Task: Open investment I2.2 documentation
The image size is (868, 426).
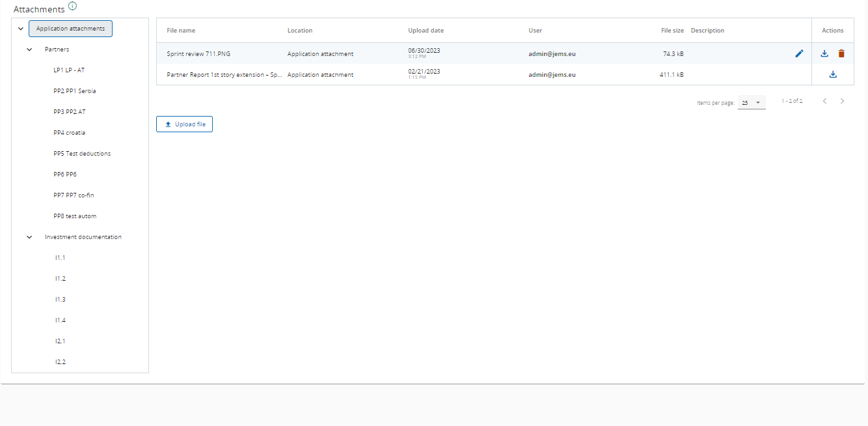Action: (61, 362)
